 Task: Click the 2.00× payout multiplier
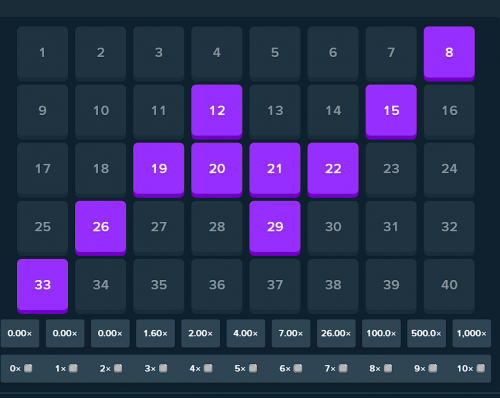(x=201, y=333)
